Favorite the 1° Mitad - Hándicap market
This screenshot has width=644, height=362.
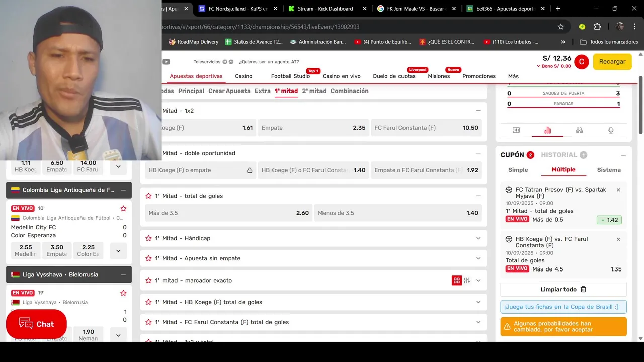(x=148, y=238)
